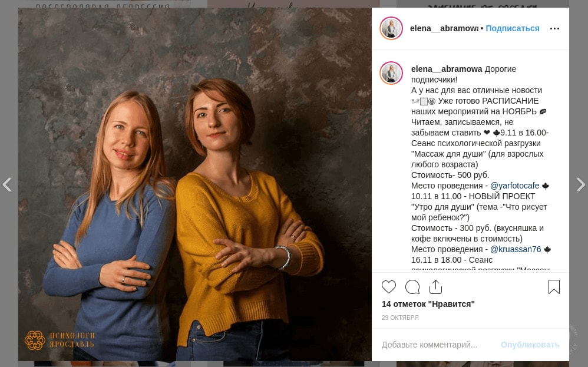Go to the previous post with left arrow
Image resolution: width=588 pixels, height=367 pixels.
pyautogui.click(x=7, y=184)
